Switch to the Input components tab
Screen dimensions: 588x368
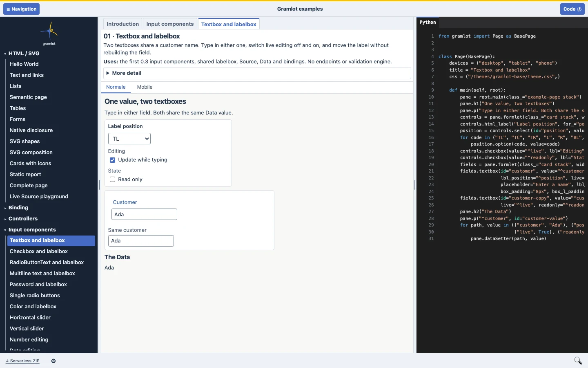tap(170, 24)
